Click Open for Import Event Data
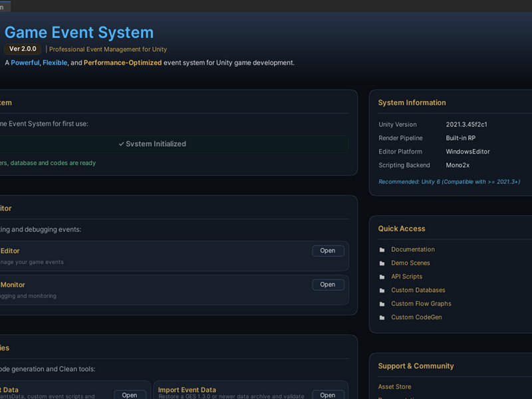This screenshot has height=399, width=532. (x=328, y=395)
